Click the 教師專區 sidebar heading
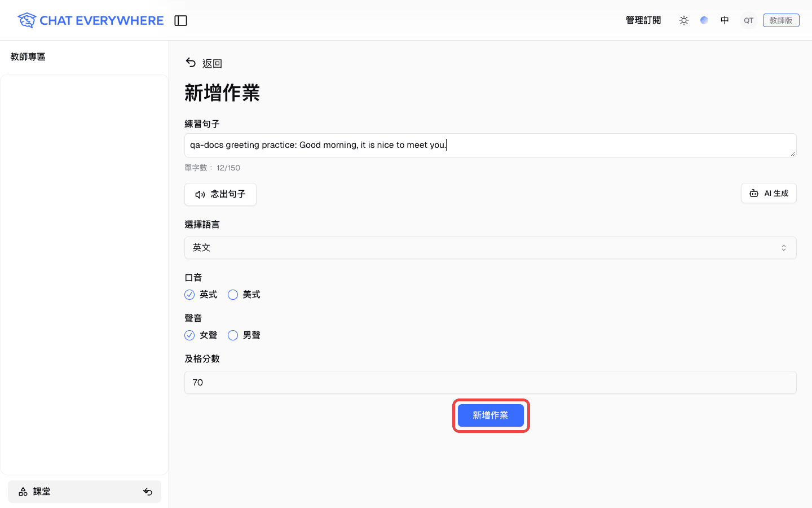Viewport: 812px width, 508px height. (28, 56)
